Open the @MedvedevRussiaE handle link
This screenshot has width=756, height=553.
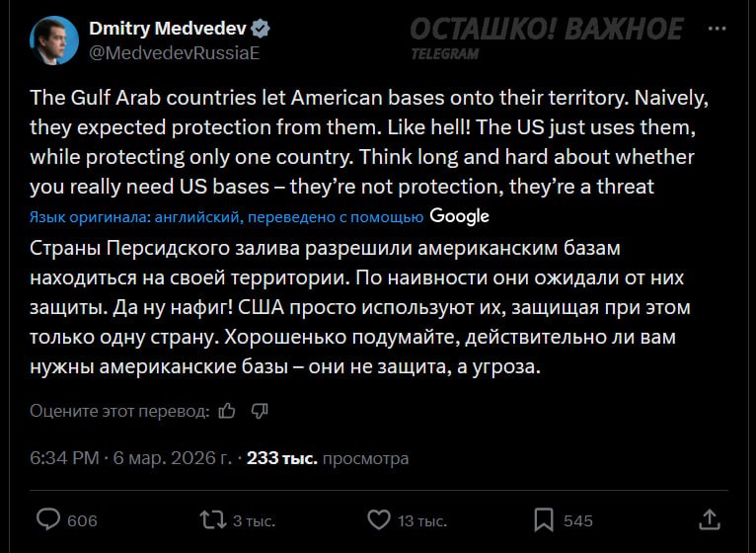(x=174, y=52)
